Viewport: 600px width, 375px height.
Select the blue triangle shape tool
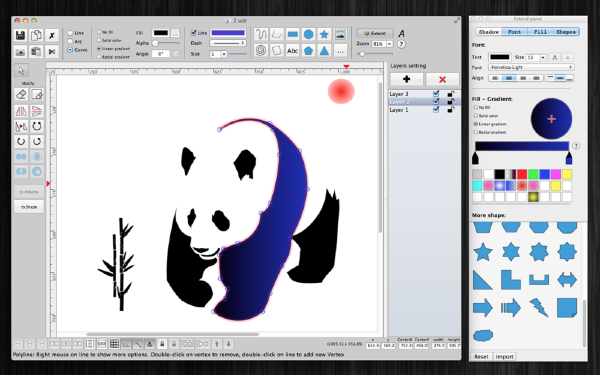(x=324, y=50)
